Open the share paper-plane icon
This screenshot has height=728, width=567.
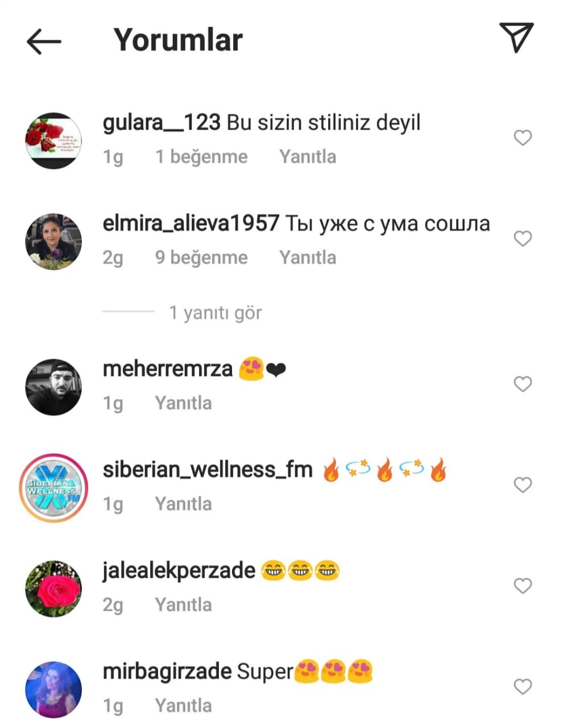pyautogui.click(x=516, y=38)
